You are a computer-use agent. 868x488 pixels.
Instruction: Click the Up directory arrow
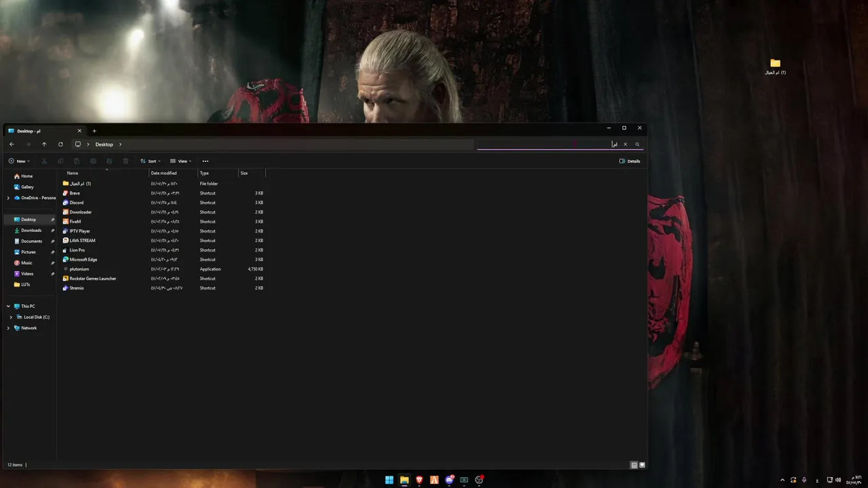pyautogui.click(x=44, y=144)
